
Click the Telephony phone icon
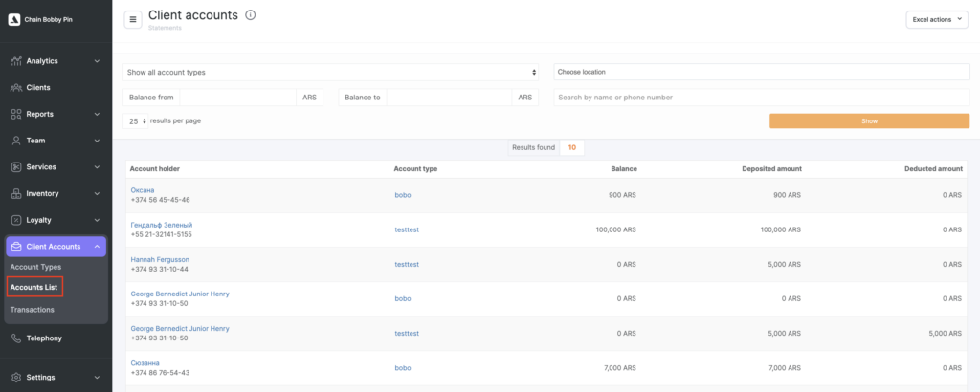click(16, 338)
